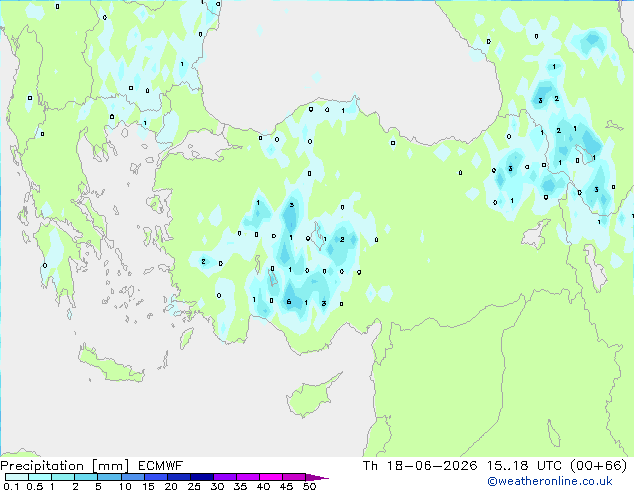
Task: Pick the 1–2 mm legend color swatch
Action: click(x=63, y=477)
